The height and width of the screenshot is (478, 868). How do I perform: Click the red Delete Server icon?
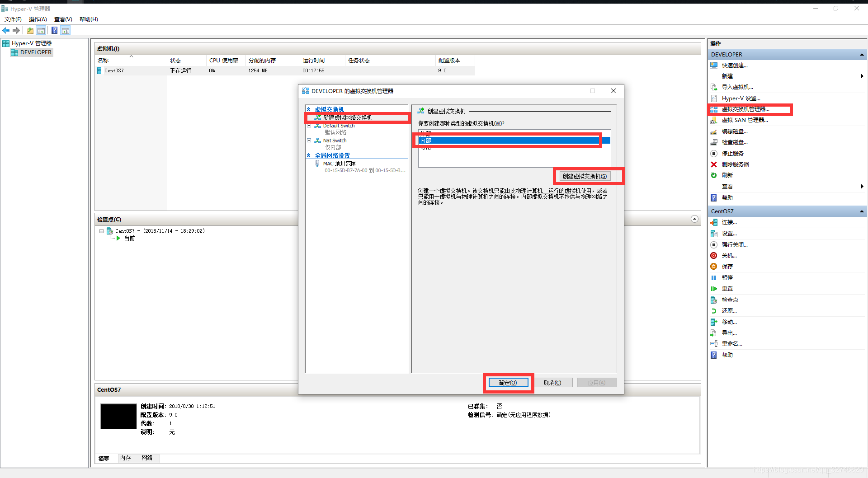pos(714,164)
